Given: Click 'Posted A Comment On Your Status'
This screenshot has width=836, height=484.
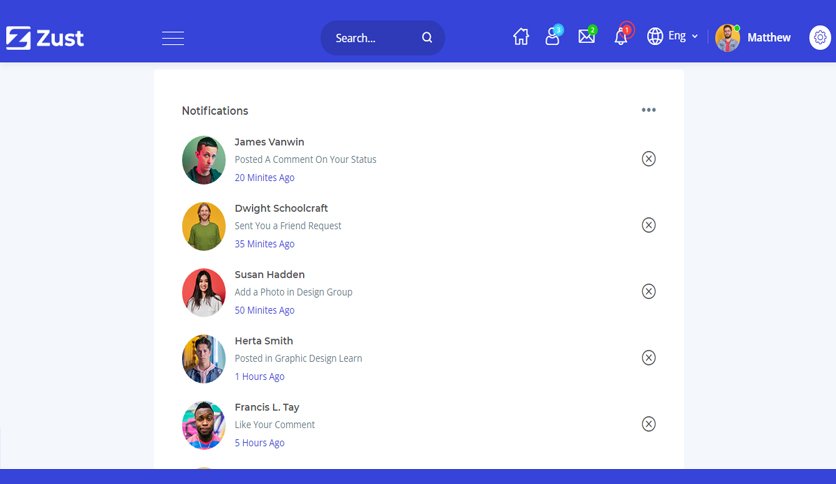Looking at the screenshot, I should (x=306, y=159).
